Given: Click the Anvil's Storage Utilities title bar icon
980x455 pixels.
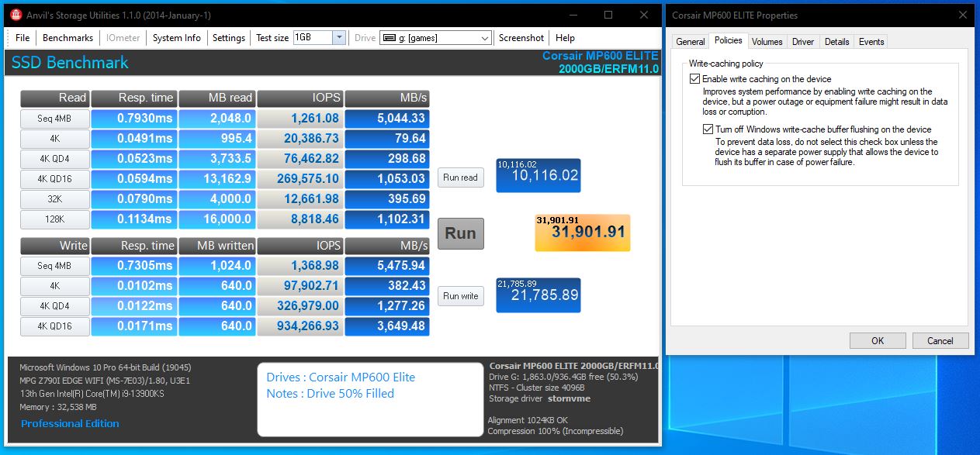Looking at the screenshot, I should click(14, 16).
